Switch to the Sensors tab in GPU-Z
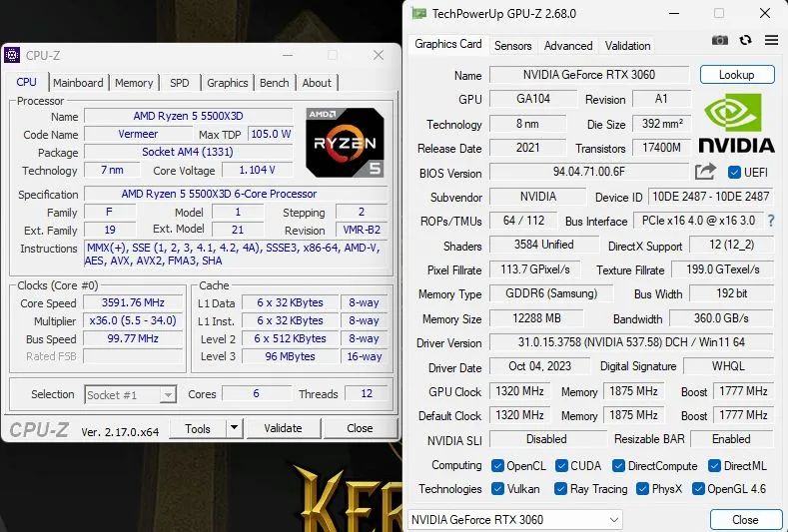The height and width of the screenshot is (532, 788). 512,46
